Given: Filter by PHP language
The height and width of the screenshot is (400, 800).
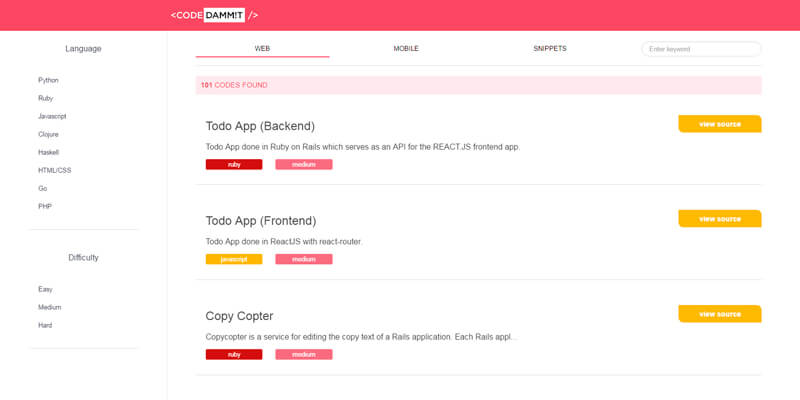Looking at the screenshot, I should click(x=45, y=207).
